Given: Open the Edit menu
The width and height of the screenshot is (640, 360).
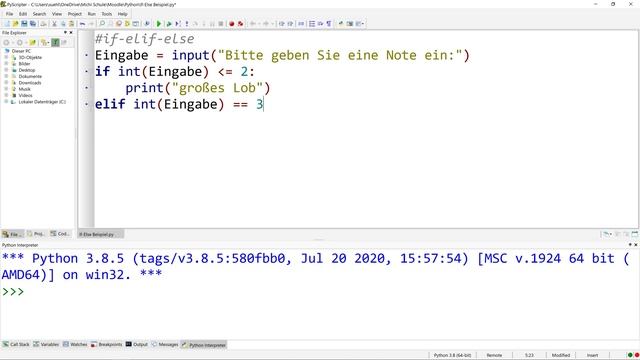Looking at the screenshot, I should (x=23, y=14).
